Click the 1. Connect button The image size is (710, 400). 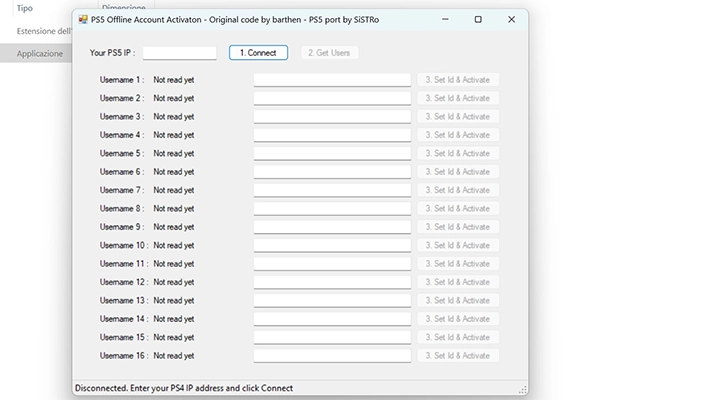[x=258, y=53]
